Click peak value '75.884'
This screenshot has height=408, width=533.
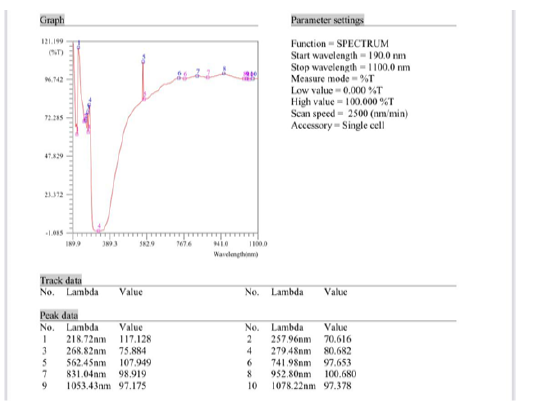pos(133,351)
